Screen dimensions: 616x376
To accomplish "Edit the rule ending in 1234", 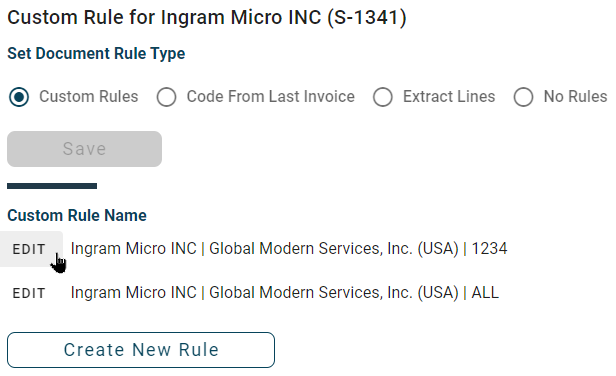I will click(29, 249).
